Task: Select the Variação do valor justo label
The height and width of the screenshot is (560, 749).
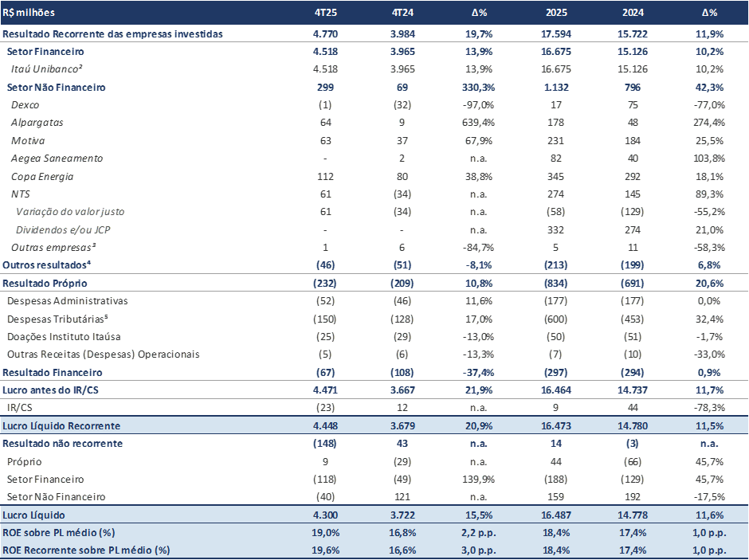Action: click(x=70, y=212)
